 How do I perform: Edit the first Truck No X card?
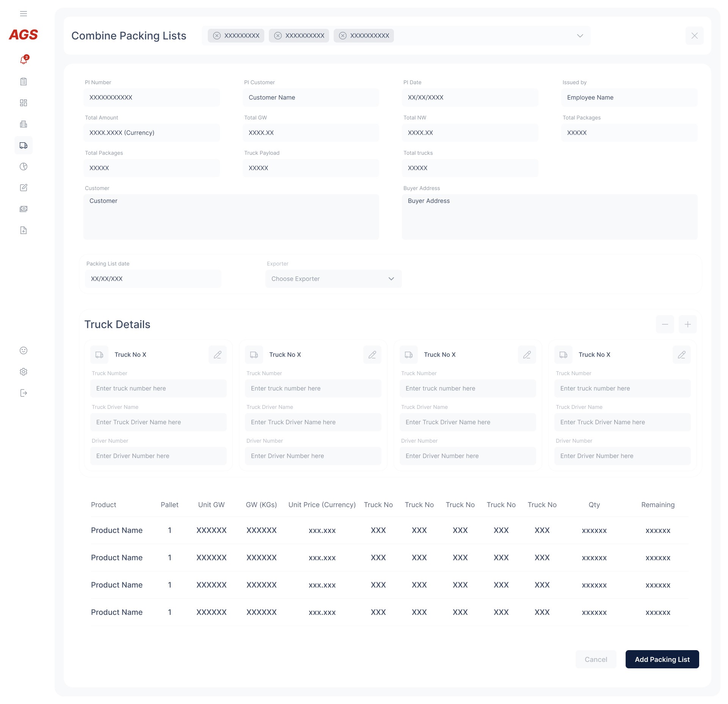[218, 355]
